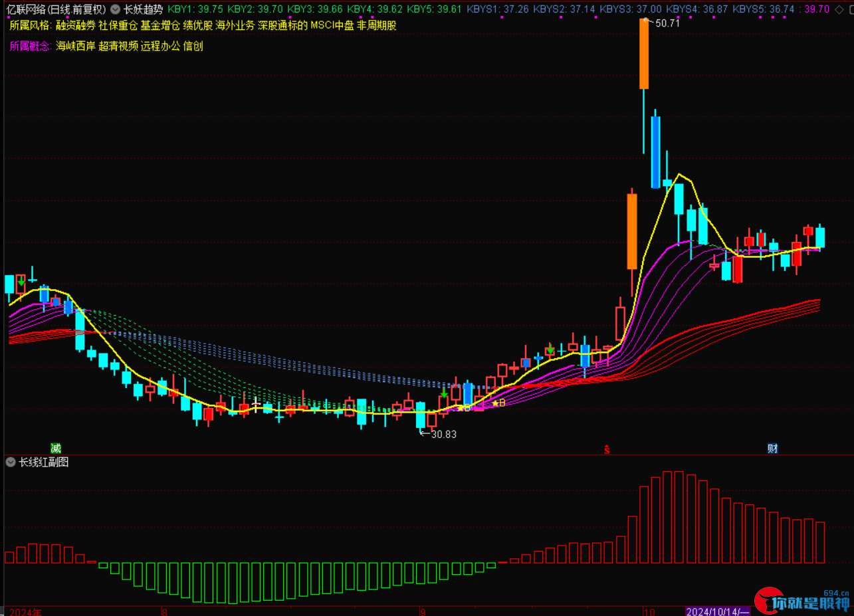Click the KBY3: 39.66 value
Image resolution: width=854 pixels, height=616 pixels.
coord(314,9)
